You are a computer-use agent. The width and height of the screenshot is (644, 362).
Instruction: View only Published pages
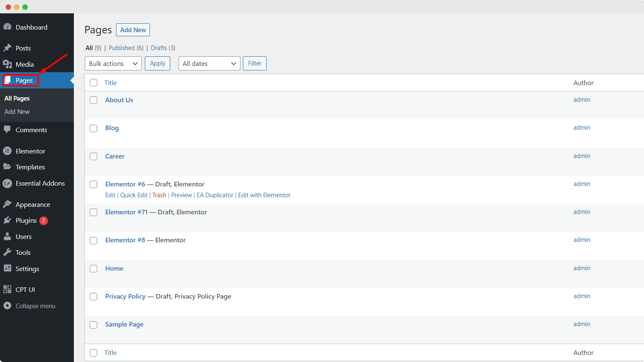(x=122, y=48)
